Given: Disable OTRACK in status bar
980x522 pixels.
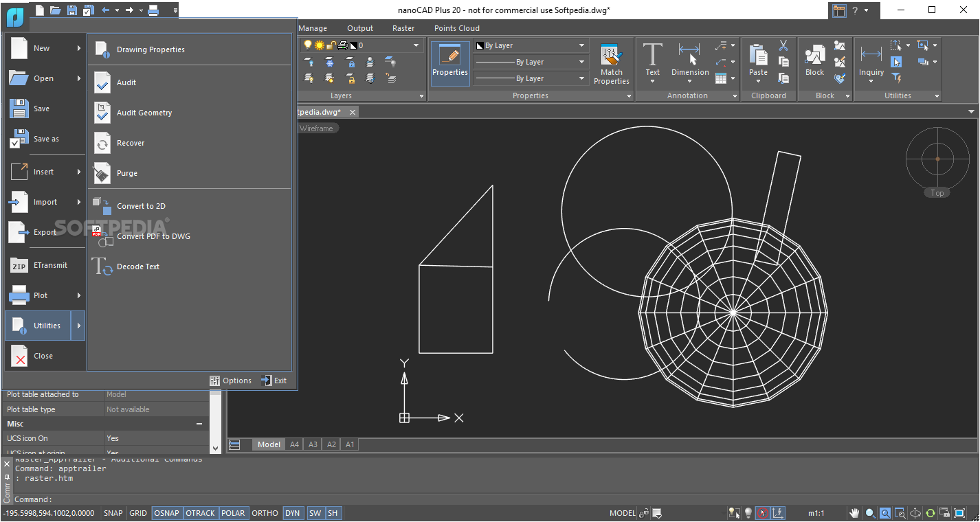Looking at the screenshot, I should click(201, 513).
